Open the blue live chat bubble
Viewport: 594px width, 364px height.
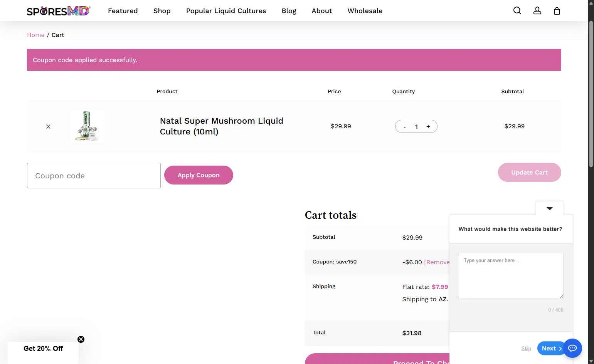tap(572, 348)
